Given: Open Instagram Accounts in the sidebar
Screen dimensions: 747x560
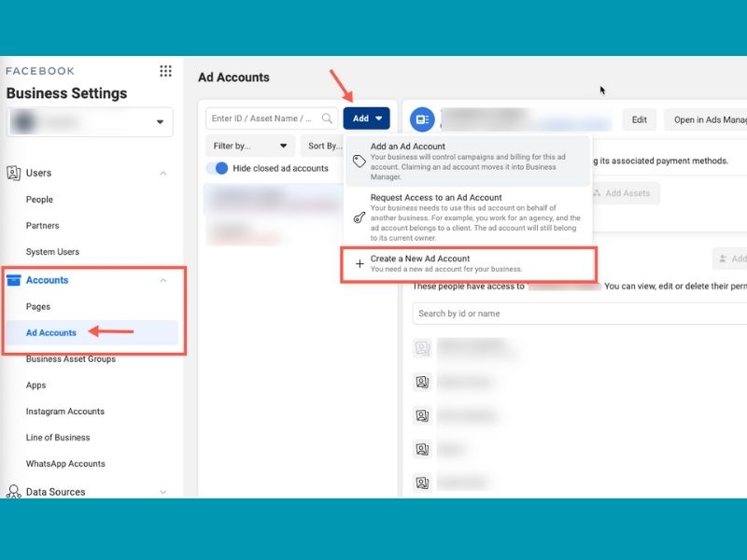Looking at the screenshot, I should (64, 412).
